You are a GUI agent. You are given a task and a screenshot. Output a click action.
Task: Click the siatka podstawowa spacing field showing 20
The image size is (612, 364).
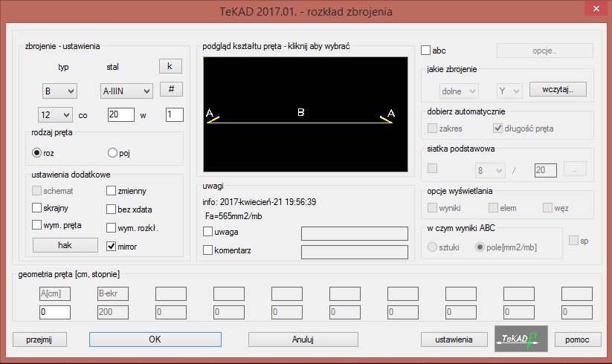click(546, 170)
